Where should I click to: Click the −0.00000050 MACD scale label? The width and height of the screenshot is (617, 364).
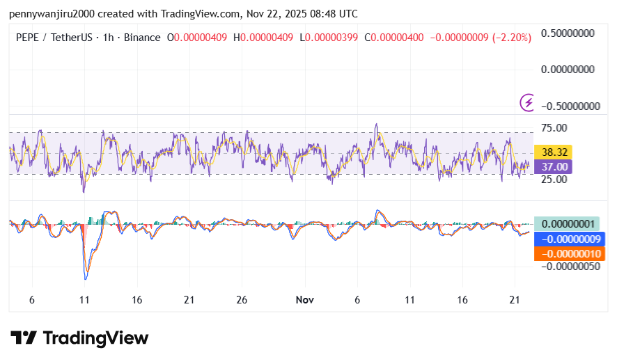[568, 267]
